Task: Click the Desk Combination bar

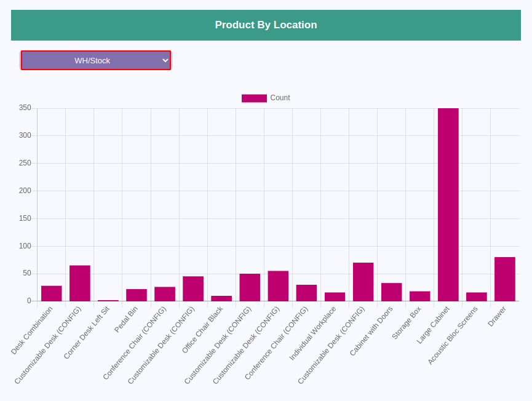Action: pos(52,293)
